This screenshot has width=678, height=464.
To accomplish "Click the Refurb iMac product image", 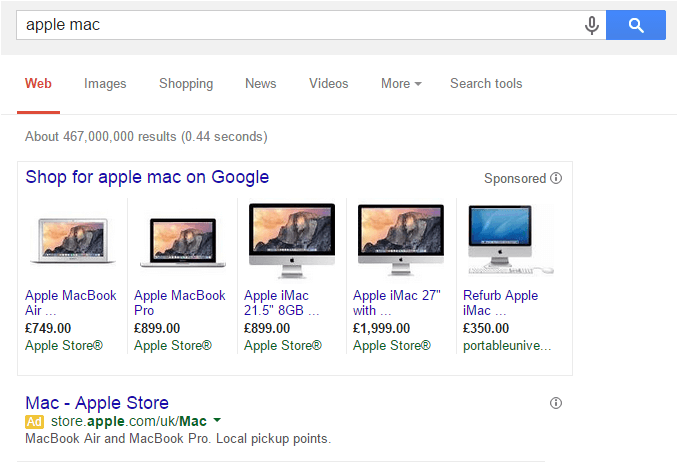I will click(x=510, y=240).
